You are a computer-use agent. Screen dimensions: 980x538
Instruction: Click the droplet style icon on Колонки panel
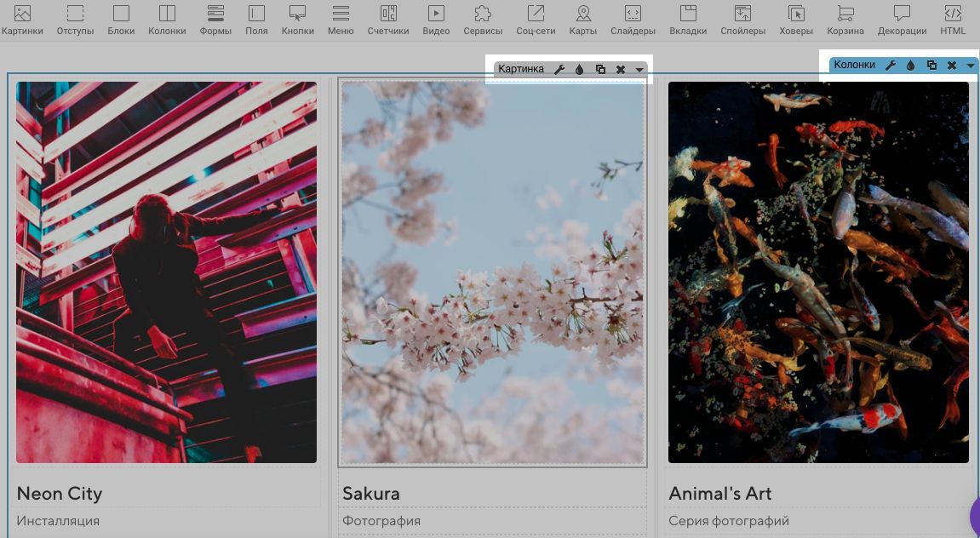coord(911,65)
